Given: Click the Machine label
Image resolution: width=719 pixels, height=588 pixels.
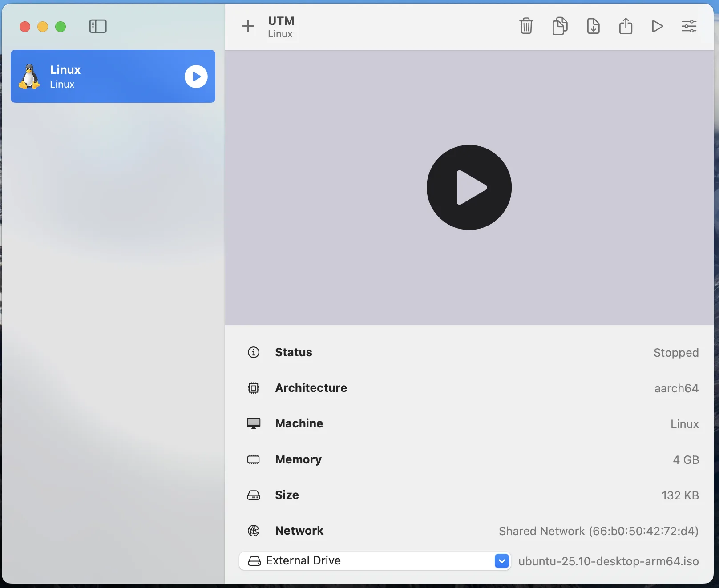Looking at the screenshot, I should [x=299, y=423].
